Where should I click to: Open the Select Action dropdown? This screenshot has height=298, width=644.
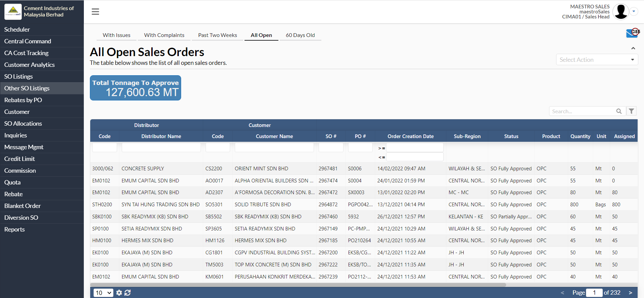pos(597,60)
